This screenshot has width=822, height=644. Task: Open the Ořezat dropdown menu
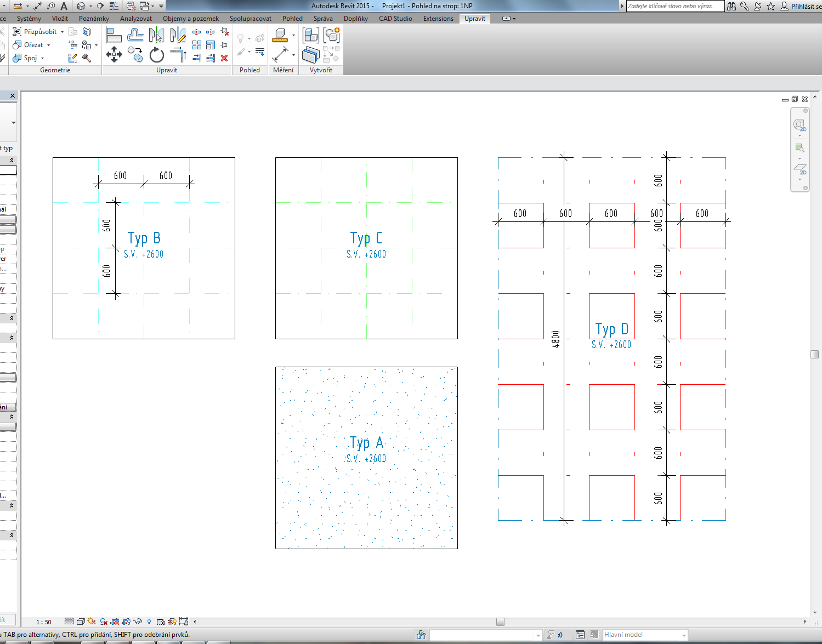click(x=49, y=45)
